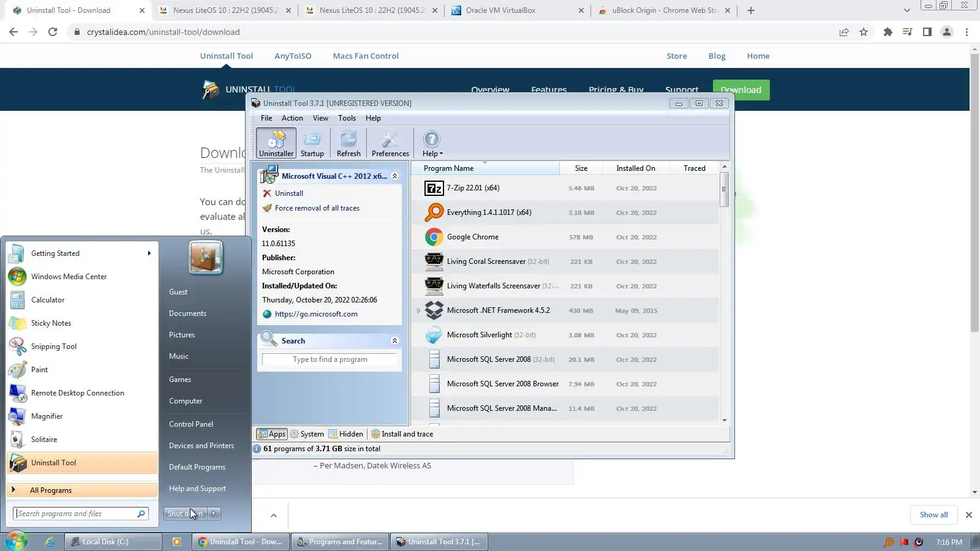The height and width of the screenshot is (551, 980).
Task: Switch to the Oracle VM VirtualBox tab
Action: click(518, 10)
